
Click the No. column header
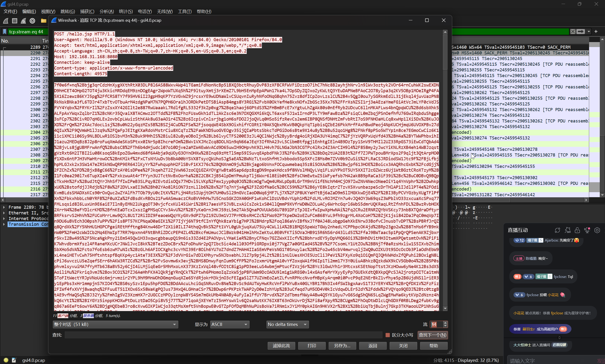20,41
